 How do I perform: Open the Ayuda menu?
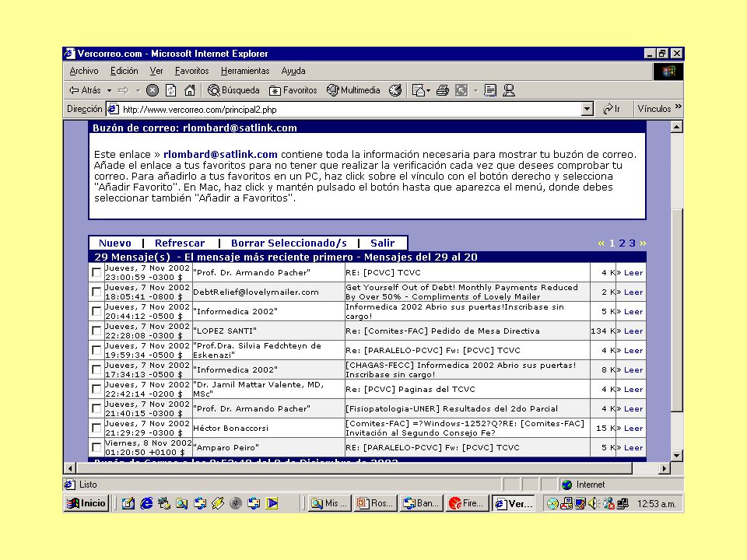pyautogui.click(x=293, y=71)
